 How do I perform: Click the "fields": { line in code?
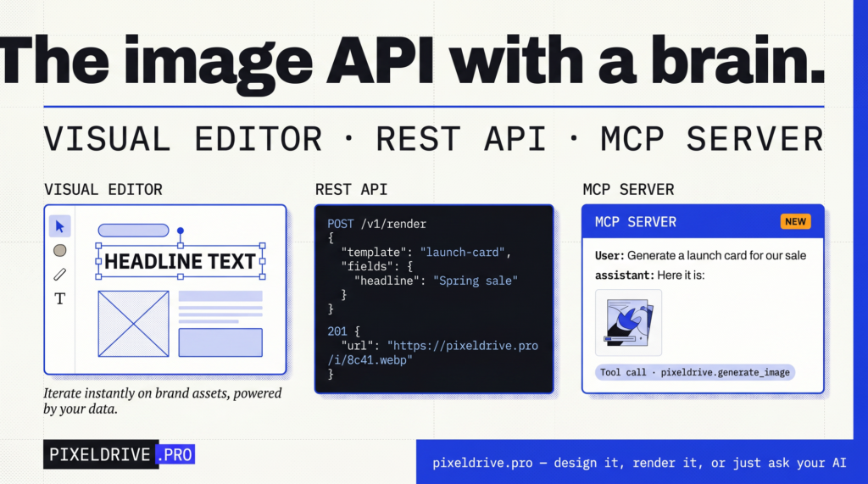pyautogui.click(x=377, y=266)
